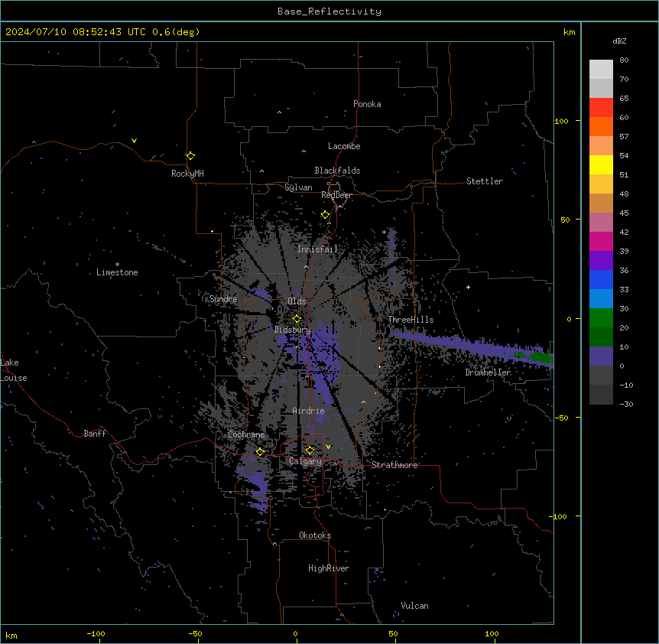Select the red 60–65 dBZ swatch
659x644 pixels.
pyautogui.click(x=601, y=108)
